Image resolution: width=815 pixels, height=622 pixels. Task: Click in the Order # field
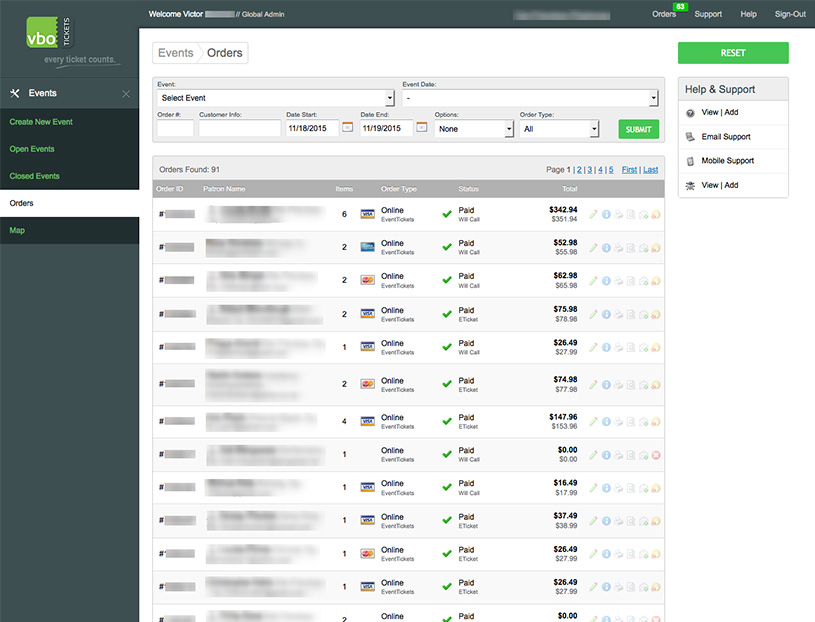click(x=175, y=128)
